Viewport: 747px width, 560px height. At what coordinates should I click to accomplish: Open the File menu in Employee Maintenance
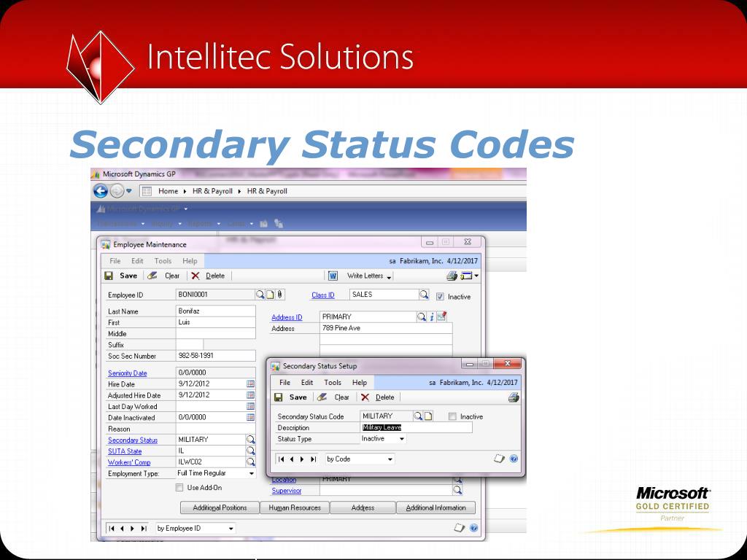point(115,261)
